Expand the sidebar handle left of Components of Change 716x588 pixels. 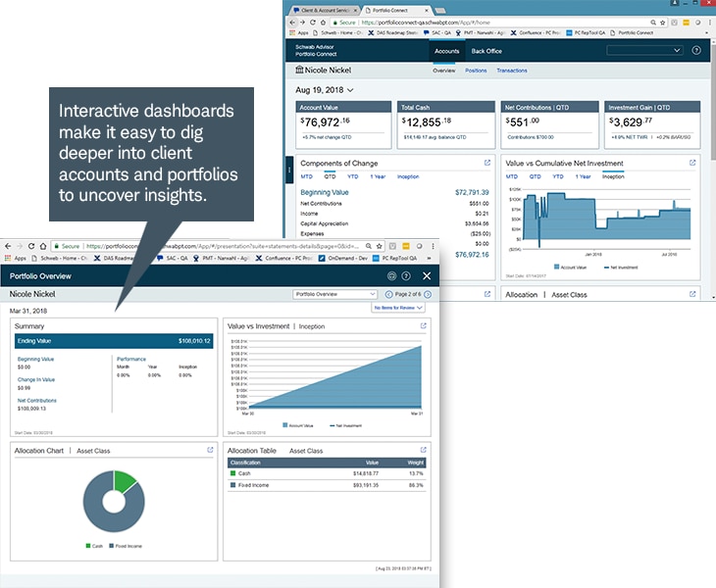tap(289, 170)
